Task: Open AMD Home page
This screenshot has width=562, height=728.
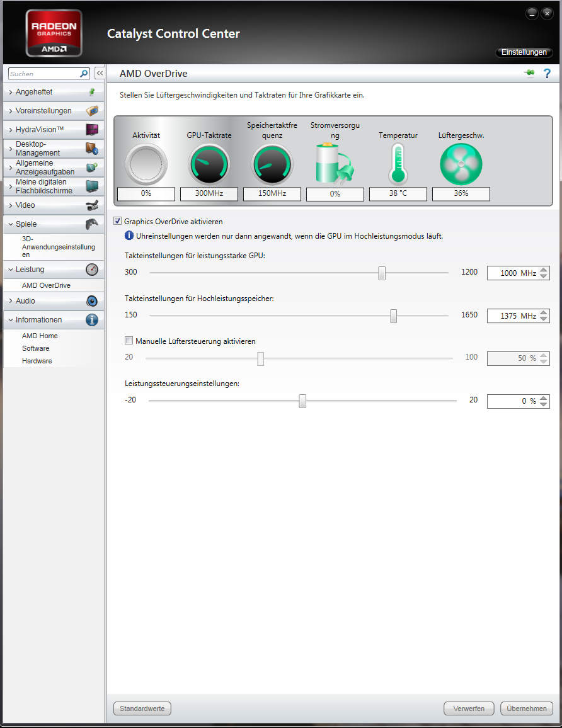Action: click(x=40, y=336)
